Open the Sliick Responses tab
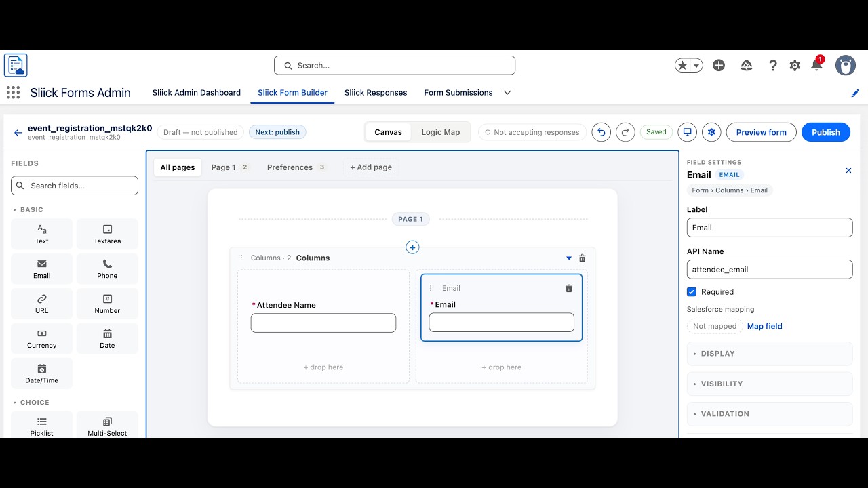This screenshot has height=488, width=868. click(x=376, y=93)
